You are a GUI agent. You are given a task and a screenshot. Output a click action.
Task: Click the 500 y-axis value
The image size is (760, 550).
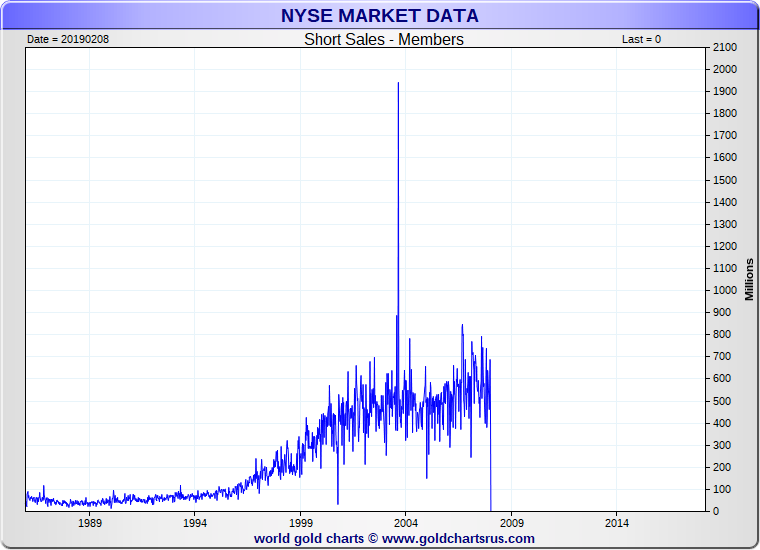coord(722,401)
